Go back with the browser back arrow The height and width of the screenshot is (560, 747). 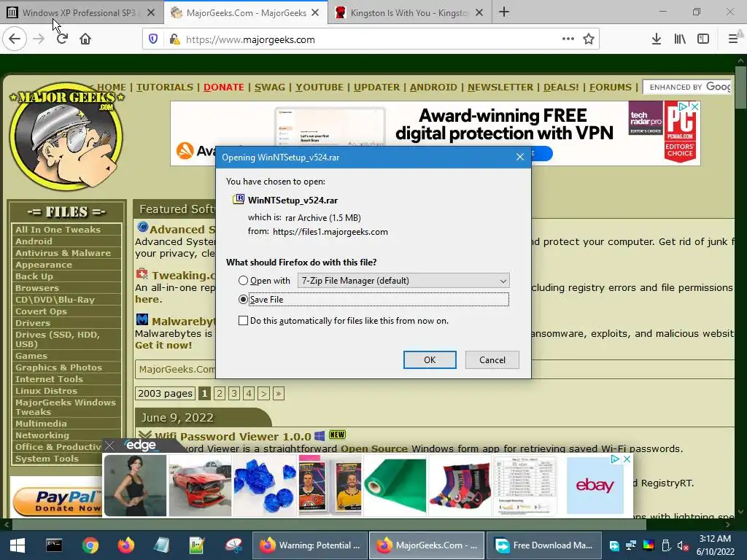15,39
